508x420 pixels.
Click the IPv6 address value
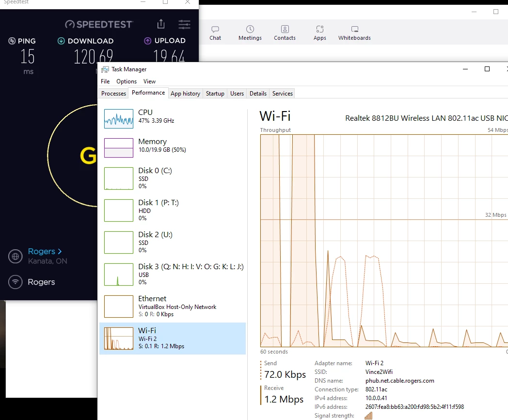414,407
